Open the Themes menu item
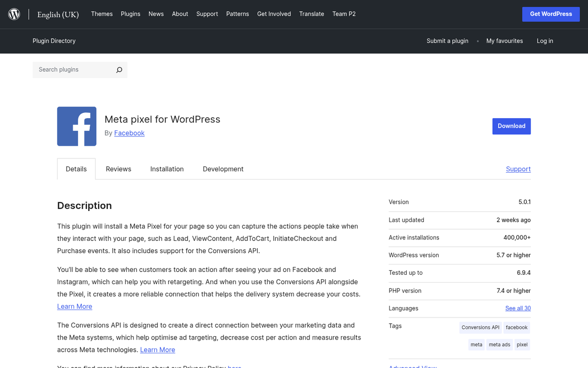588x368 pixels. [x=102, y=14]
